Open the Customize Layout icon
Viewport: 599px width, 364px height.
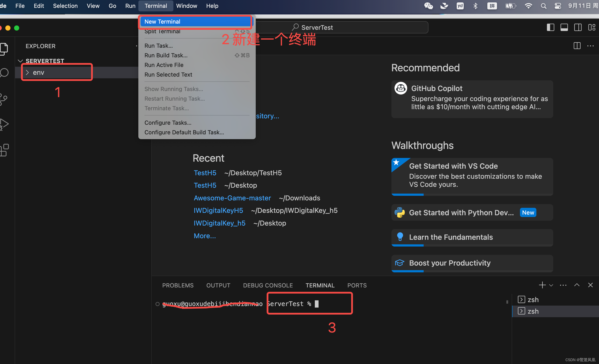coord(592,27)
